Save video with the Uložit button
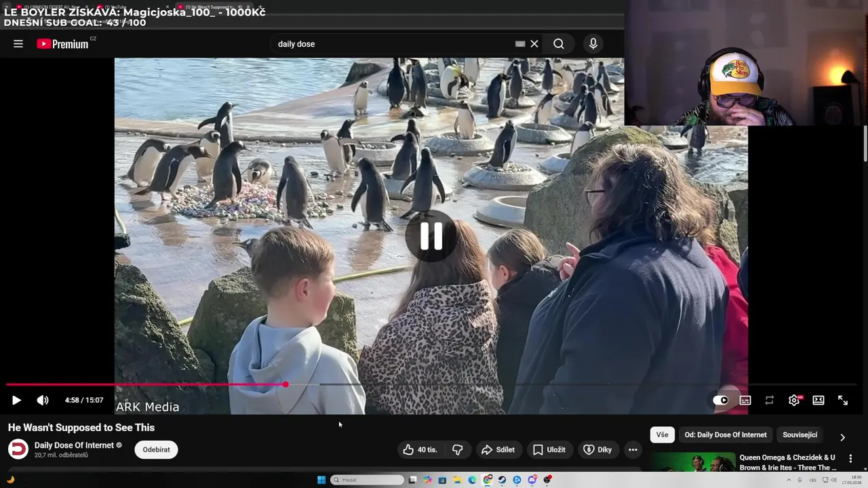 tap(549, 449)
